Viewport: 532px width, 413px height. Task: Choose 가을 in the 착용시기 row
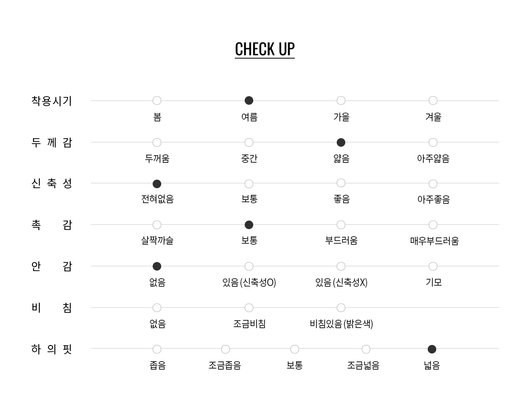click(341, 100)
